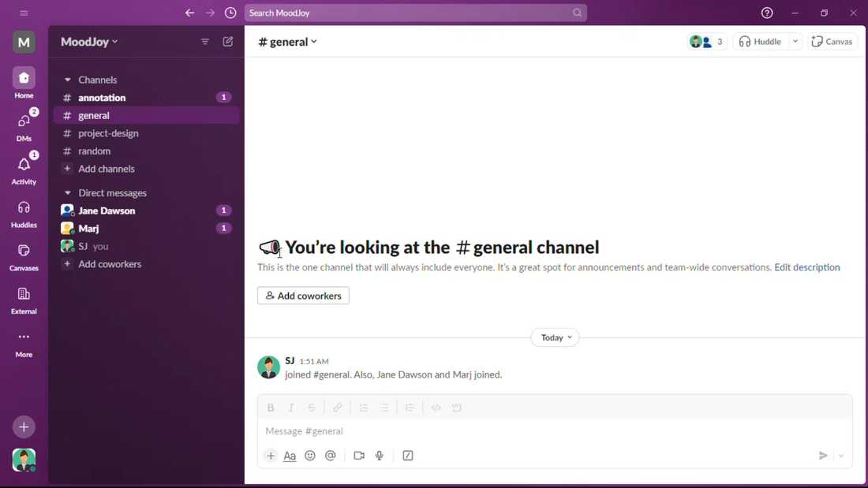This screenshot has width=868, height=488.
Task: Record an audio clip with the microphone icon
Action: pos(380,455)
